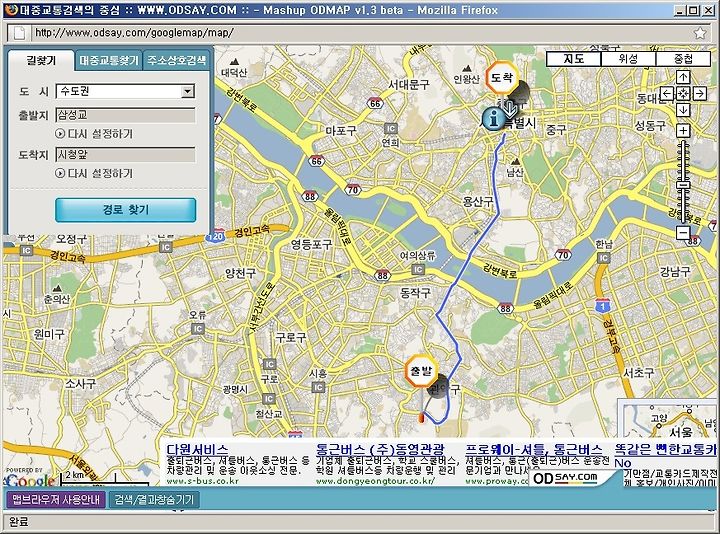
Task: Pan the map up with arrow
Action: (x=683, y=77)
